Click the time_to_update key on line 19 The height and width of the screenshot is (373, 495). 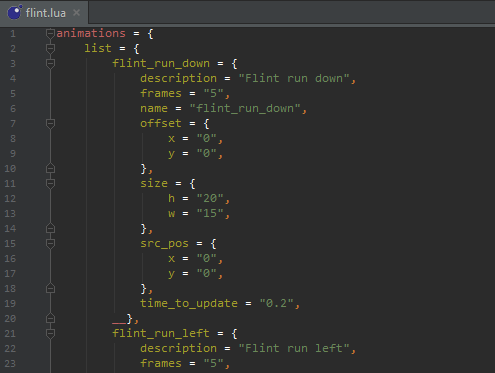(189, 304)
